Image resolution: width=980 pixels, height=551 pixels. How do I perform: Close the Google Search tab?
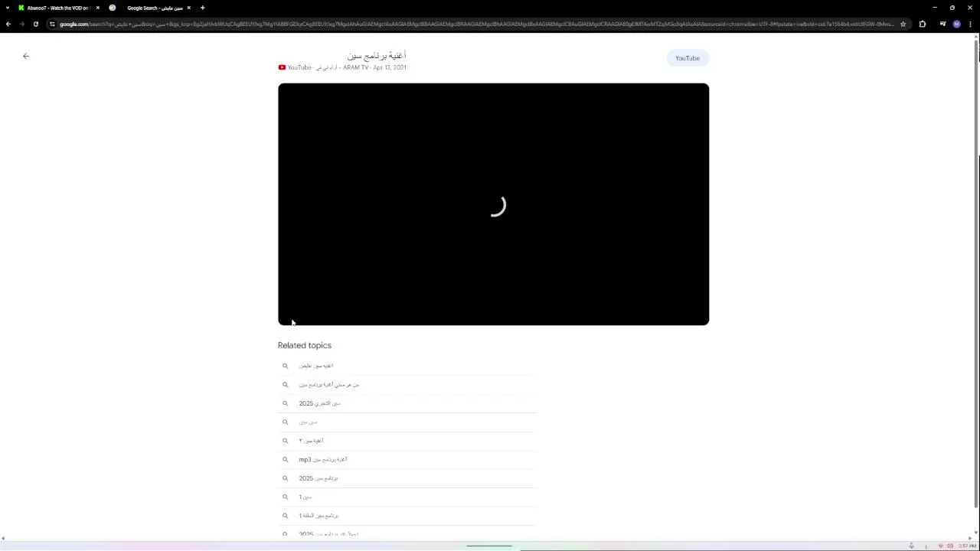pyautogui.click(x=188, y=8)
